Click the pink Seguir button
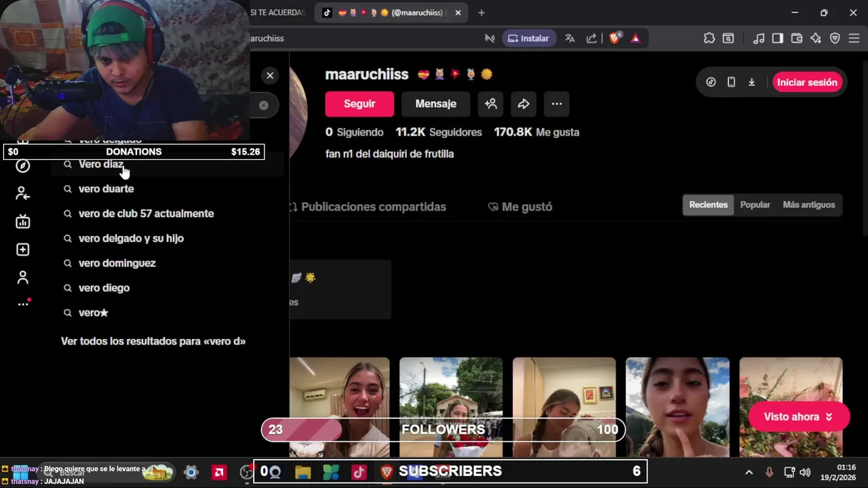The height and width of the screenshot is (488, 868). (359, 104)
